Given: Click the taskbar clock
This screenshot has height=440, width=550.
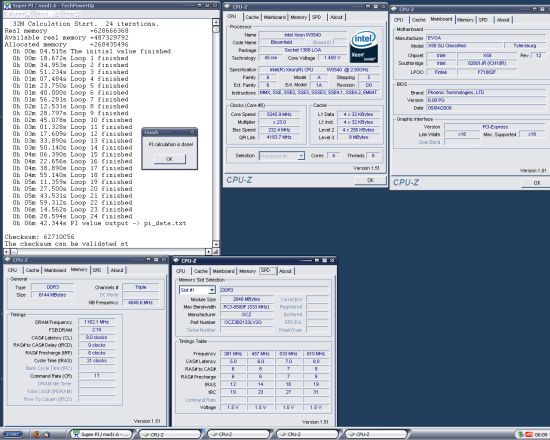Looking at the screenshot, I should coord(542,435).
